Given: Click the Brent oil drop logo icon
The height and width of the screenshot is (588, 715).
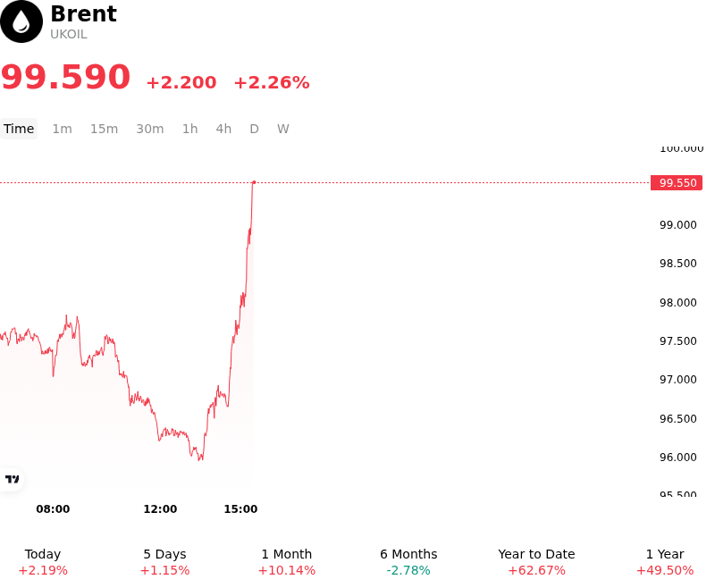Looking at the screenshot, I should 21,21.
